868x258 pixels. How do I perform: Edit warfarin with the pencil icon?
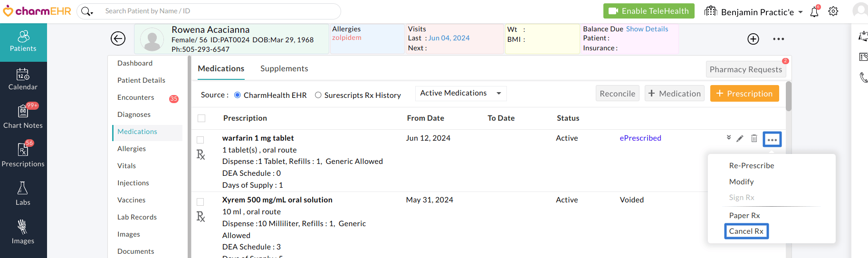pos(740,139)
